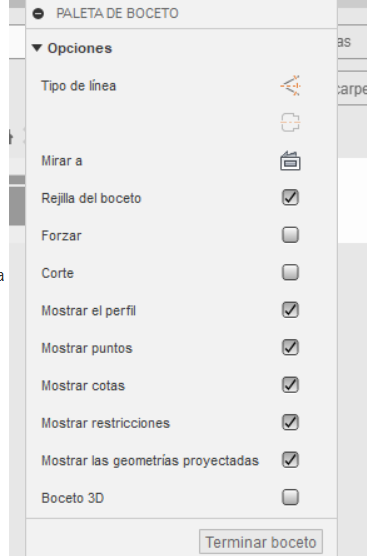Viewport: 367px width, 558px height.
Task: Click the gray scrollbar thumb at left edge
Action: pos(17,206)
